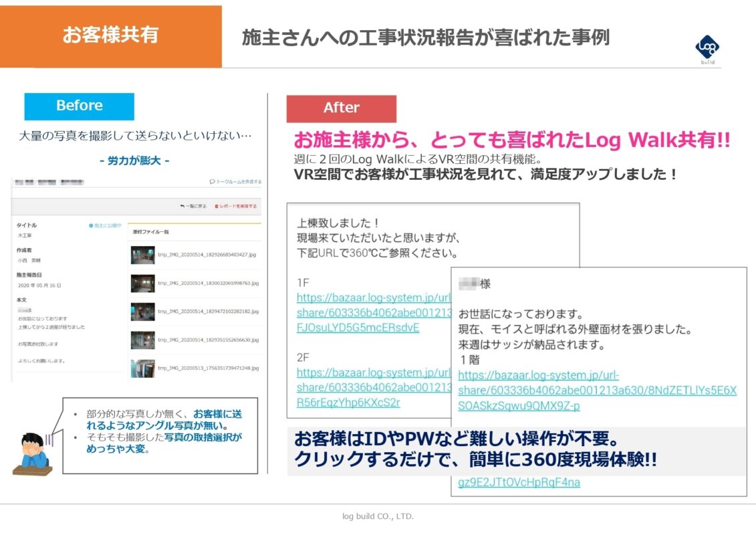Click the slide title 施主さんへの工事状況報告が喜ばれた事例
Screen dimensions: 756x535
click(426, 37)
